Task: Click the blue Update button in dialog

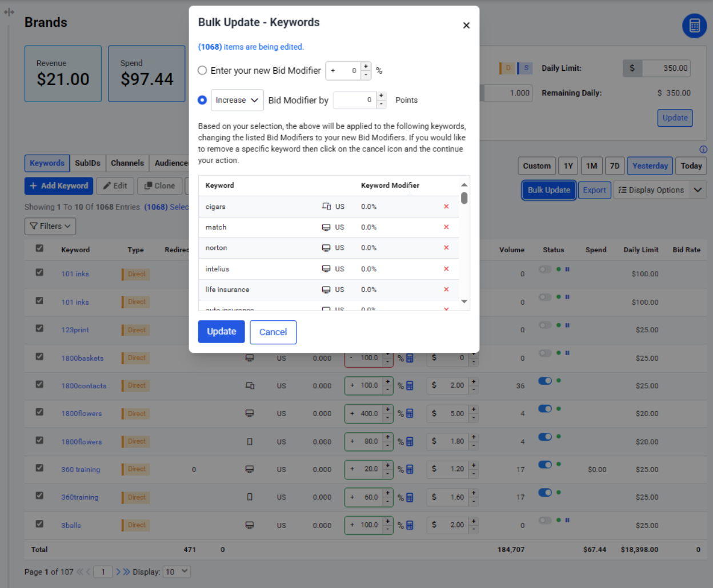Action: coord(221,332)
